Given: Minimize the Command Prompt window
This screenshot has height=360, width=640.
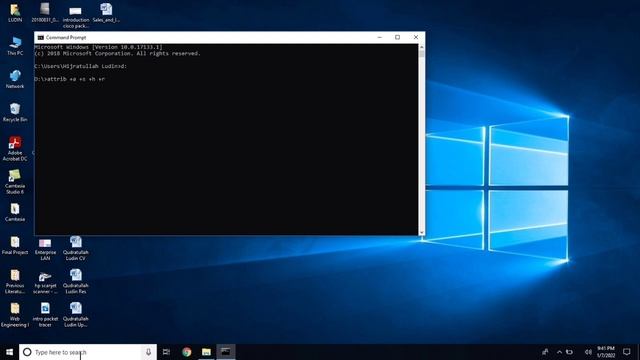Looking at the screenshot, I should 380,37.
